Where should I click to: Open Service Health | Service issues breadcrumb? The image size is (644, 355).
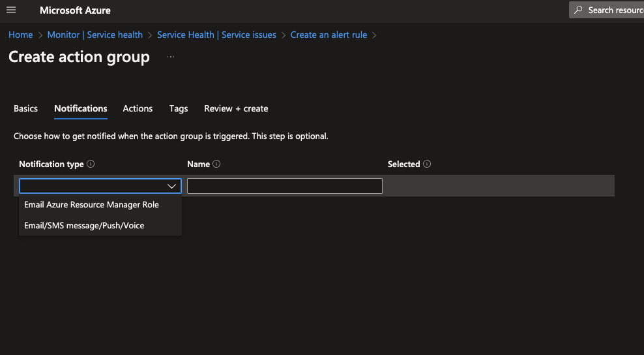(216, 35)
